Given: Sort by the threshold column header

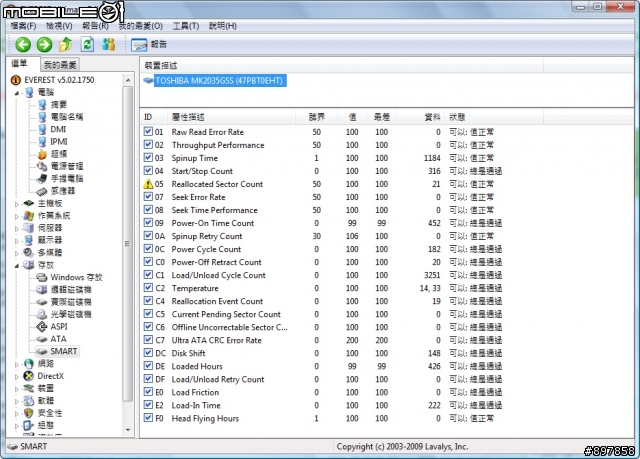Looking at the screenshot, I should coord(316,117).
